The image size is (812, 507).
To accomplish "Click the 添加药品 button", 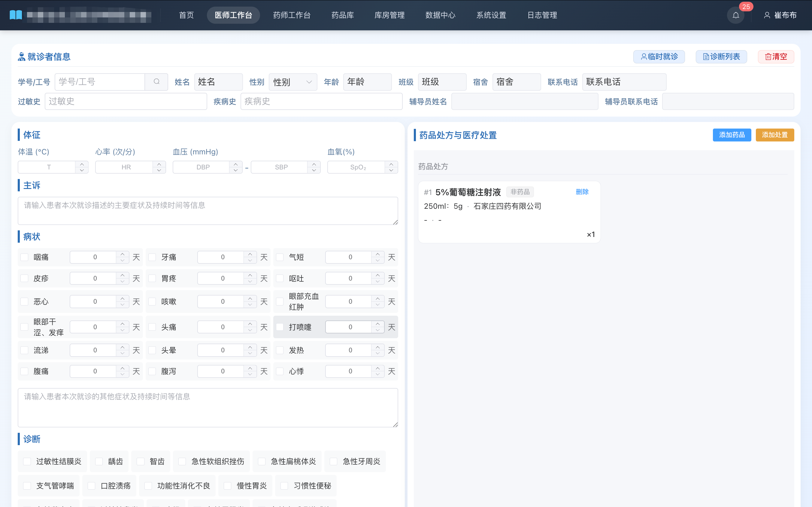I will pos(732,135).
